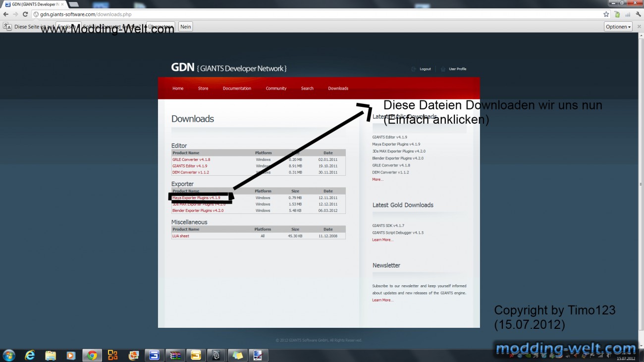Open the paint program icon in taskbar
This screenshot has width=644, height=362.
[258, 355]
